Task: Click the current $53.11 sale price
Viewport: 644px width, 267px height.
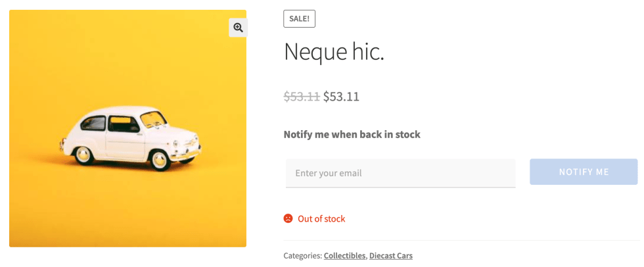Action: tap(341, 97)
